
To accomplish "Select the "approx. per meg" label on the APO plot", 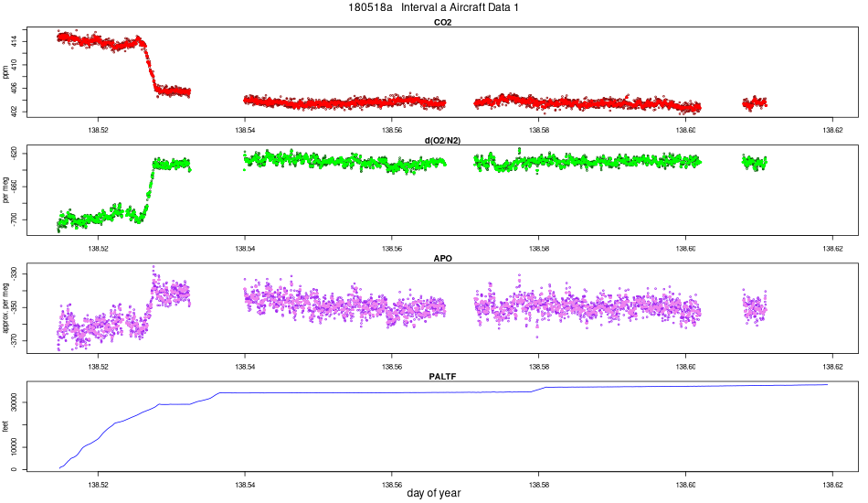I will (x=5, y=308).
